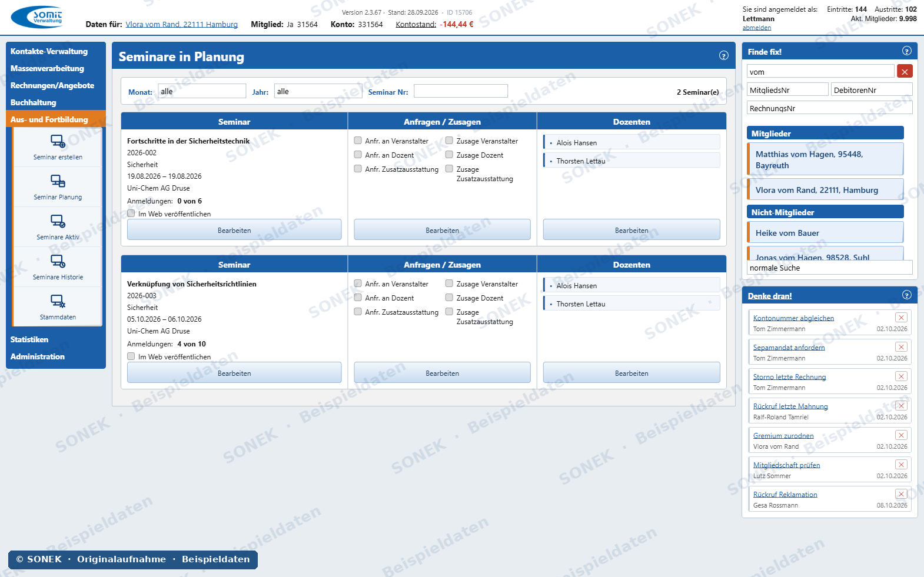Open the normale Suche search mode selector
Image resolution: width=924 pixels, height=577 pixels.
pyautogui.click(x=829, y=268)
